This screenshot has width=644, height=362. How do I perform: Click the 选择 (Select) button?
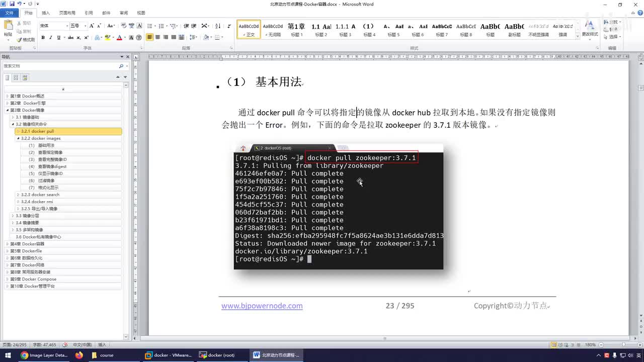613,37
